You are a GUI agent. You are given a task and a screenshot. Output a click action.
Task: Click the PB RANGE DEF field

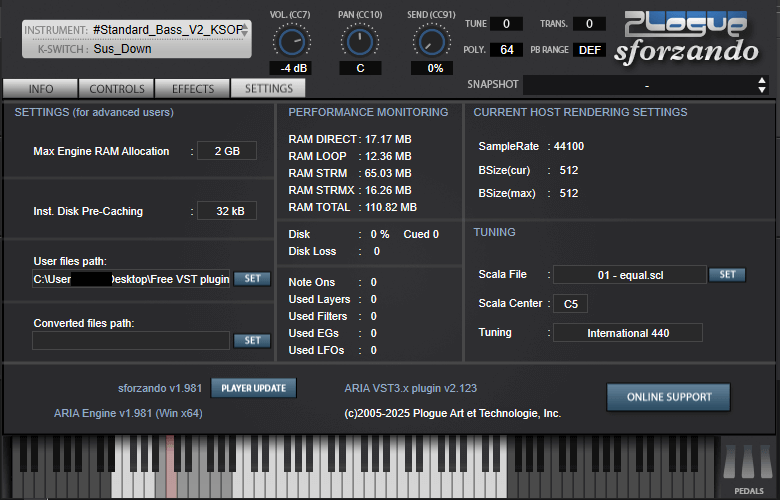point(589,50)
